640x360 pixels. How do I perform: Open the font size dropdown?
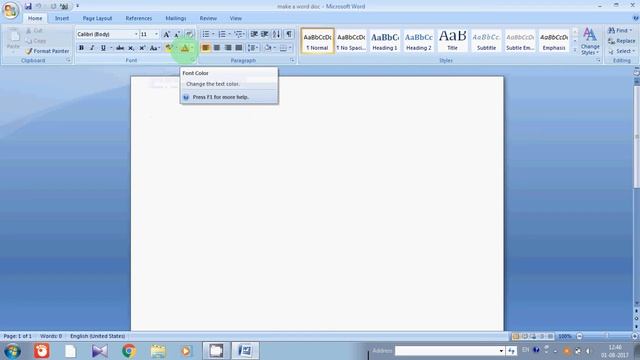pyautogui.click(x=156, y=34)
